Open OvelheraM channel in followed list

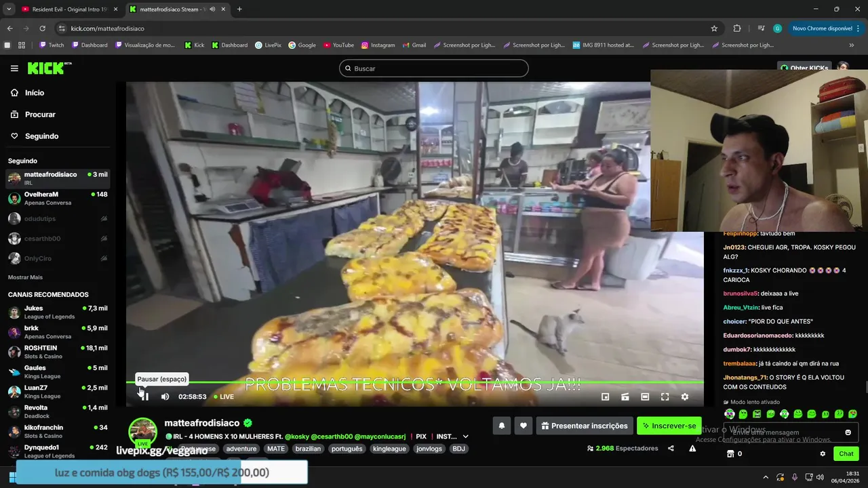click(58, 198)
